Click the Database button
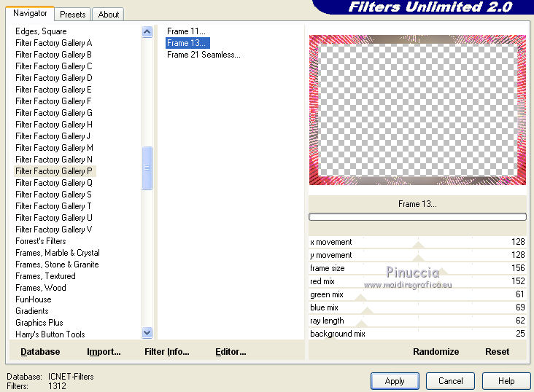This screenshot has width=534, height=392. (40, 351)
